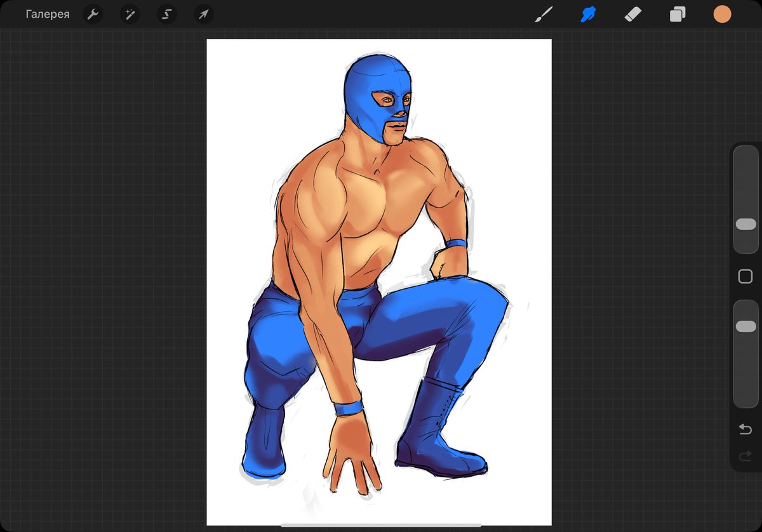Viewport: 762px width, 532px height.
Task: Select the Brush tool
Action: coord(544,14)
